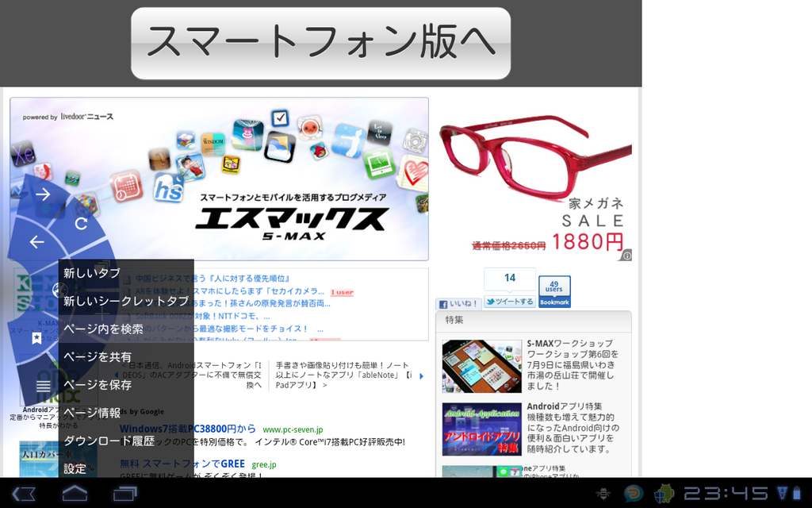Open the ad info icon on glasses ad

coord(626,255)
